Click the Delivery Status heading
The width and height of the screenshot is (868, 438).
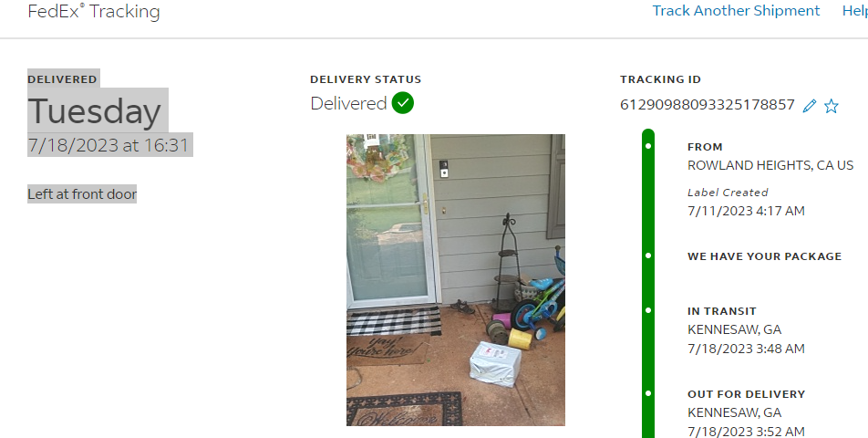pyautogui.click(x=366, y=79)
